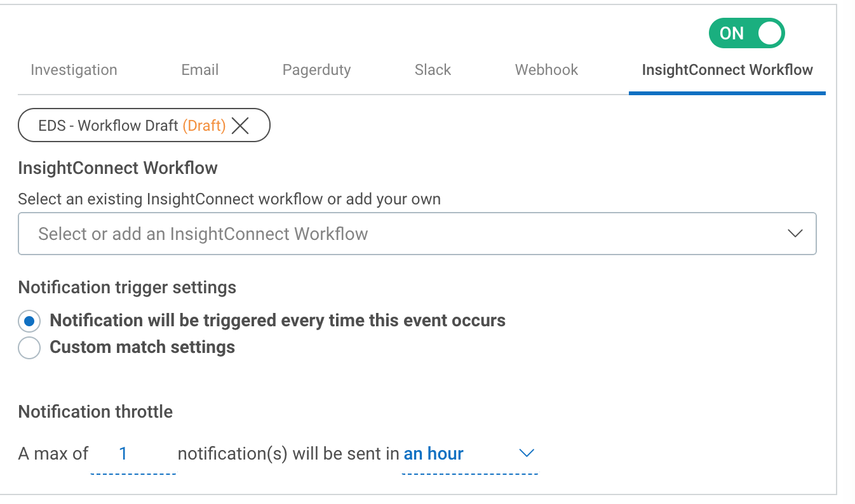Click the chevron in the workflow select box

point(795,234)
